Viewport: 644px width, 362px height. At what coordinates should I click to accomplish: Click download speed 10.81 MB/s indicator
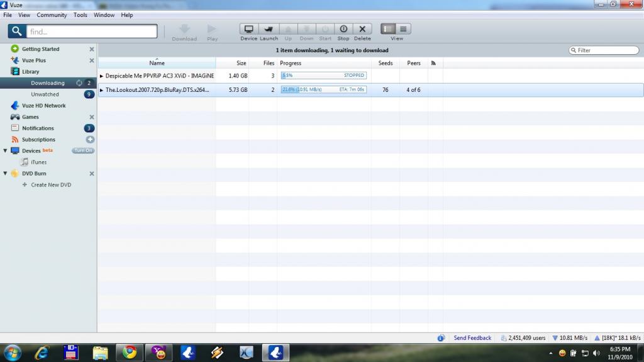pyautogui.click(x=570, y=338)
